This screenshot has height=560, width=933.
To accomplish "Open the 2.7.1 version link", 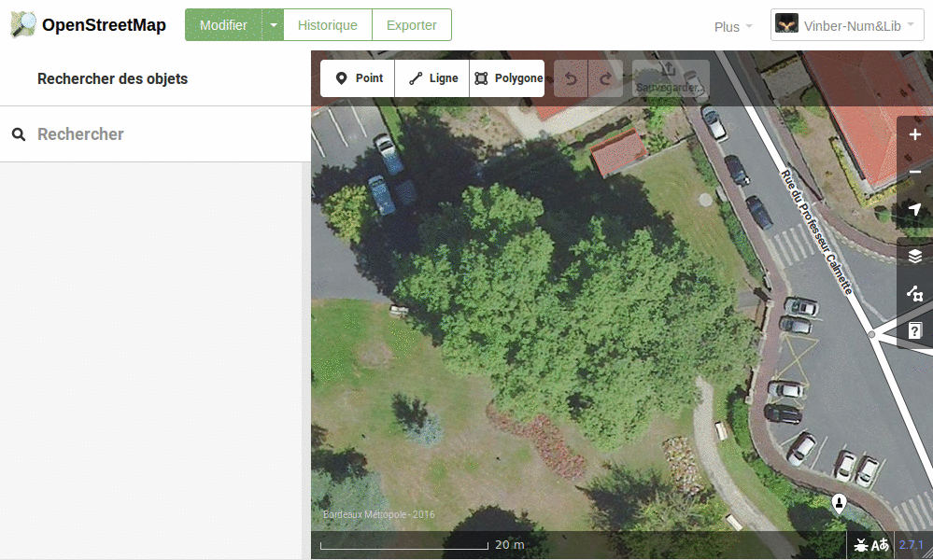I will click(911, 544).
